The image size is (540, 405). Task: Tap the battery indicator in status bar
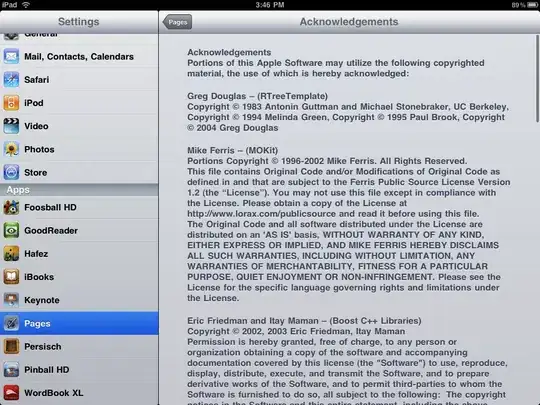point(532,5)
